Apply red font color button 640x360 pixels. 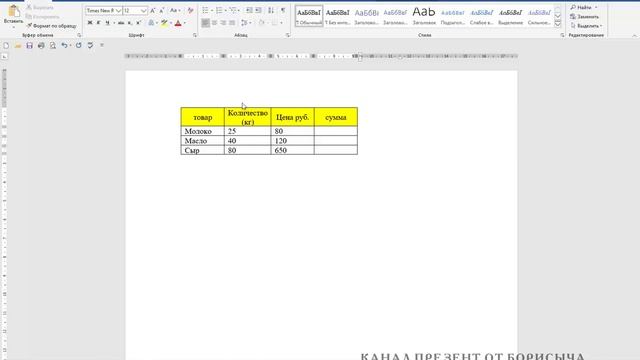point(178,23)
